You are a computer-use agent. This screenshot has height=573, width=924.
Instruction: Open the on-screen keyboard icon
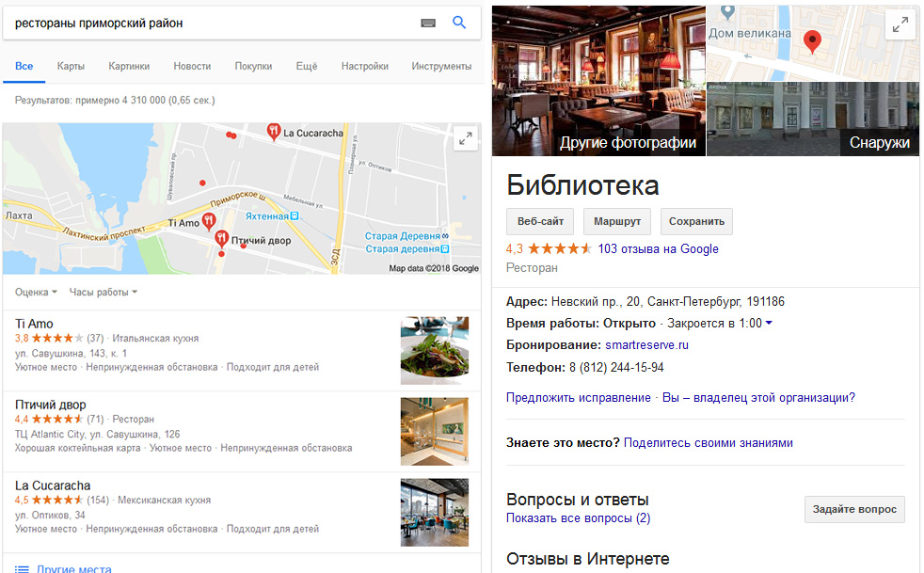428,23
